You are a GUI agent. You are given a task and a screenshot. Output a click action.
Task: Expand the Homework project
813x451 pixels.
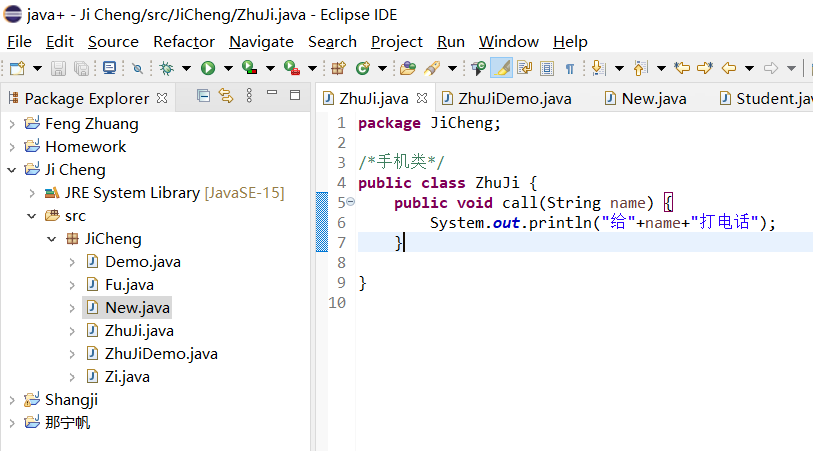coord(12,147)
